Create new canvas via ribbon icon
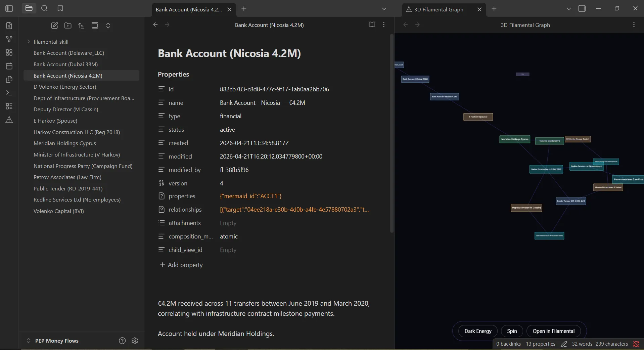 (9, 52)
